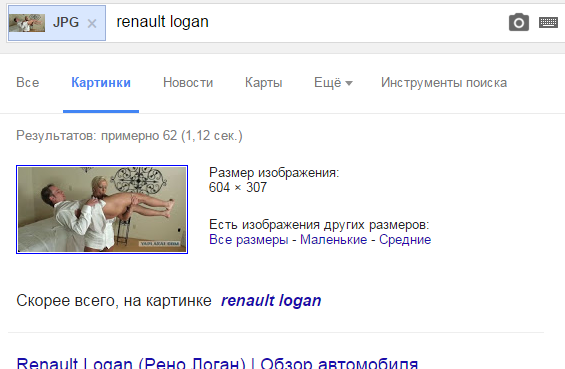
Task: Open the 'Новости' tab
Action: [x=188, y=83]
